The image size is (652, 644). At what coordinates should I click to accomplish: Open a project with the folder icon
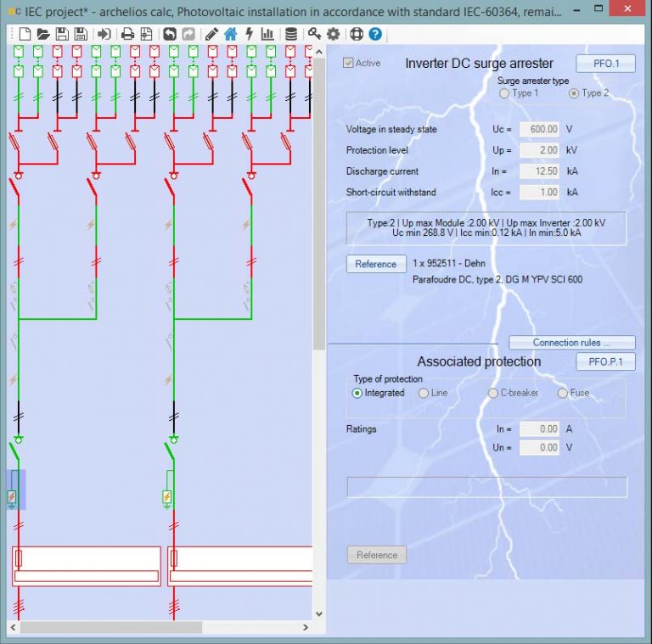point(43,34)
